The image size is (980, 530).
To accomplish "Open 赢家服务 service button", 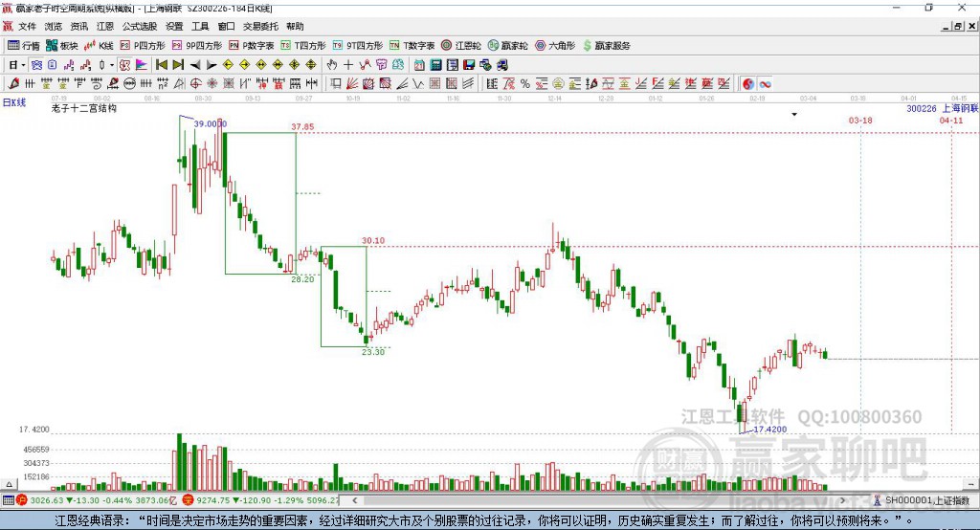I will (606, 46).
